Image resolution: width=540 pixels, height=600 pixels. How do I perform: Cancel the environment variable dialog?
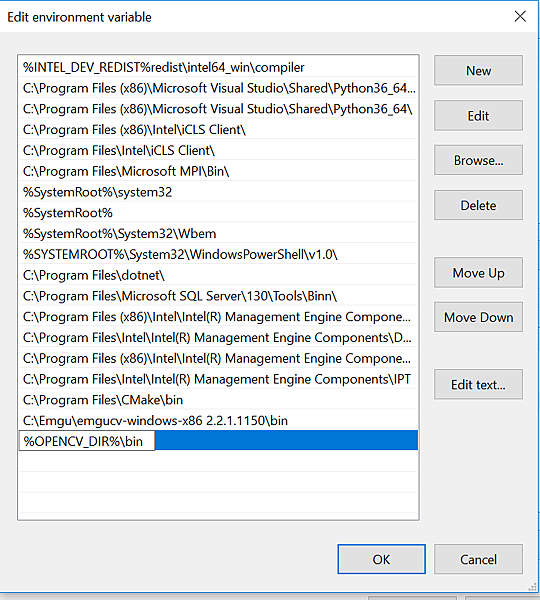[478, 559]
